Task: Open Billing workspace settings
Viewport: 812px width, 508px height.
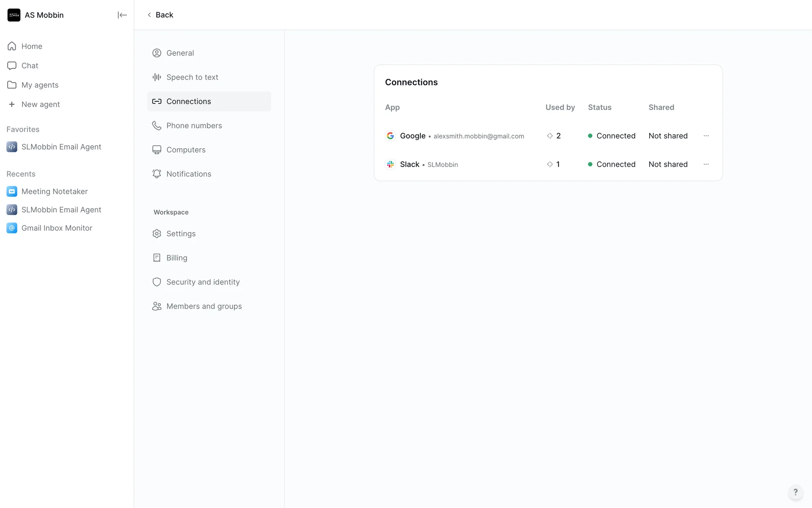Action: (176, 258)
